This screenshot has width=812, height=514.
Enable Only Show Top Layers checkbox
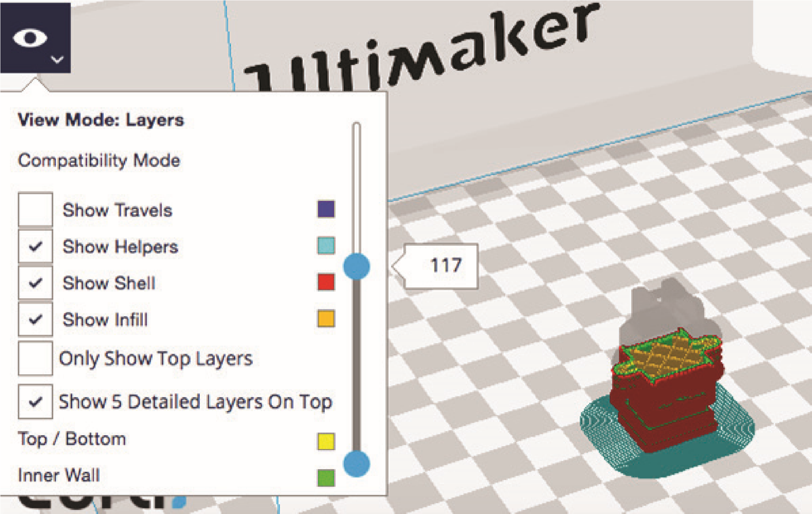click(x=35, y=358)
